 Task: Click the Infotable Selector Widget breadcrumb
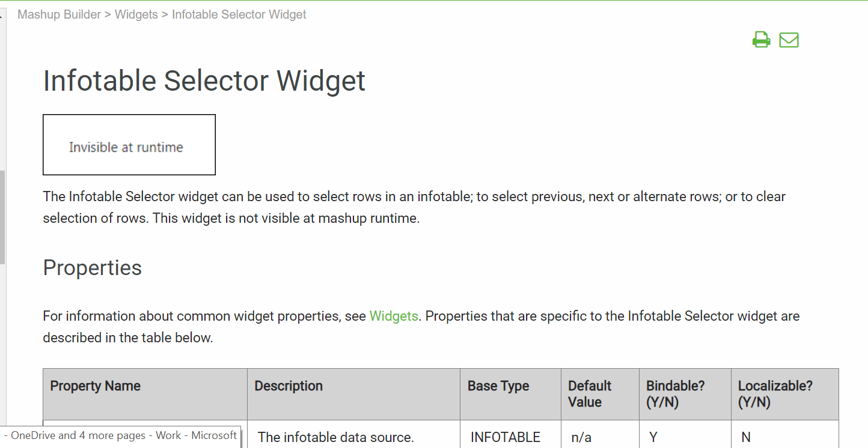(x=239, y=14)
